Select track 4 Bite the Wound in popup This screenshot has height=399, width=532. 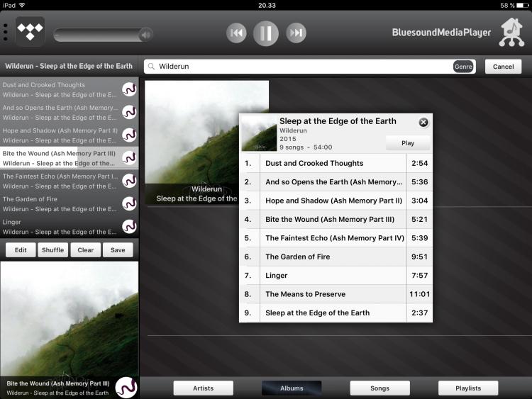point(336,219)
